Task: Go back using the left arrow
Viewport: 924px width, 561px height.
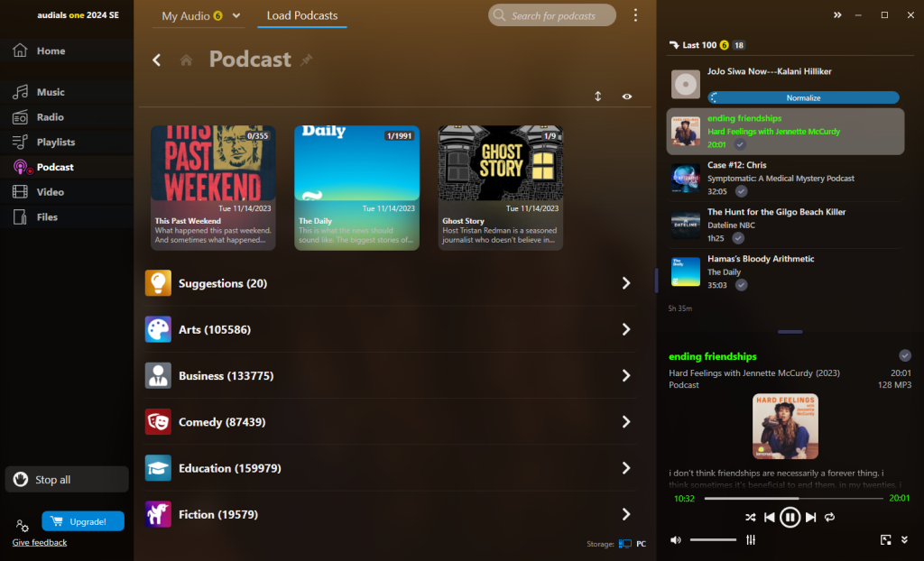Action: click(157, 60)
